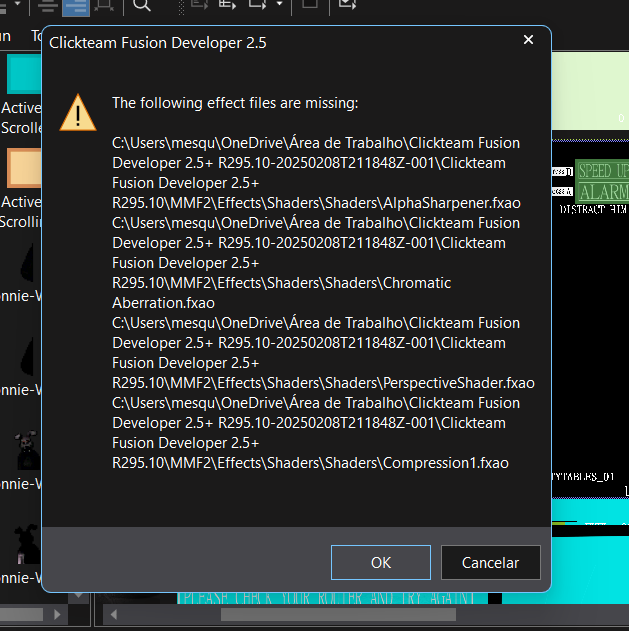629x631 pixels.
Task: Click the PerspectiveShader.fxao path line
Action: point(323,383)
